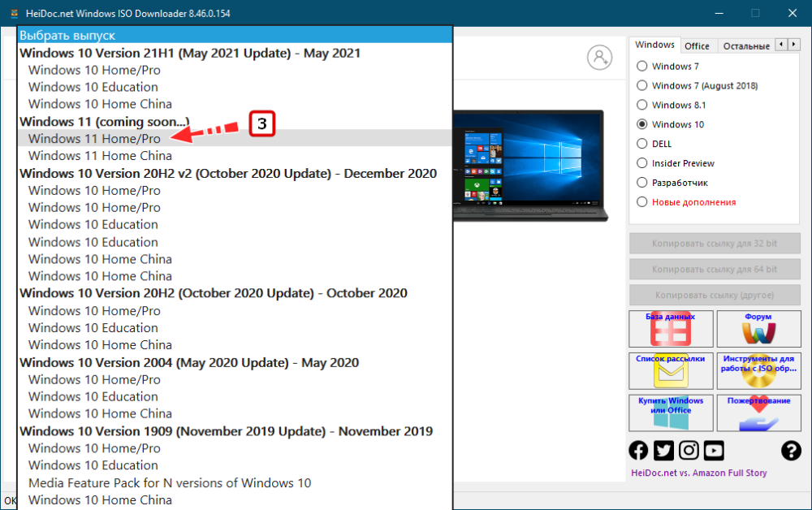Select Windows 10 Home/Pro under Version 1909
Image resolution: width=812 pixels, height=510 pixels.
click(x=235, y=448)
